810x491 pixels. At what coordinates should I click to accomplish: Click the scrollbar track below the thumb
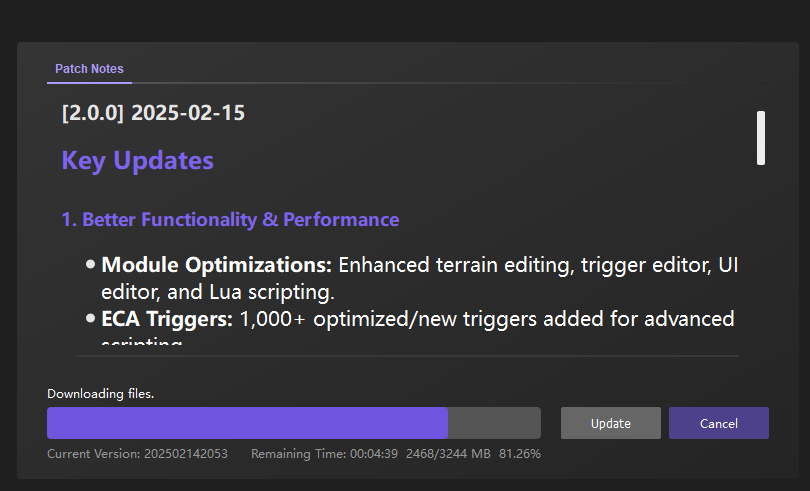click(x=761, y=260)
